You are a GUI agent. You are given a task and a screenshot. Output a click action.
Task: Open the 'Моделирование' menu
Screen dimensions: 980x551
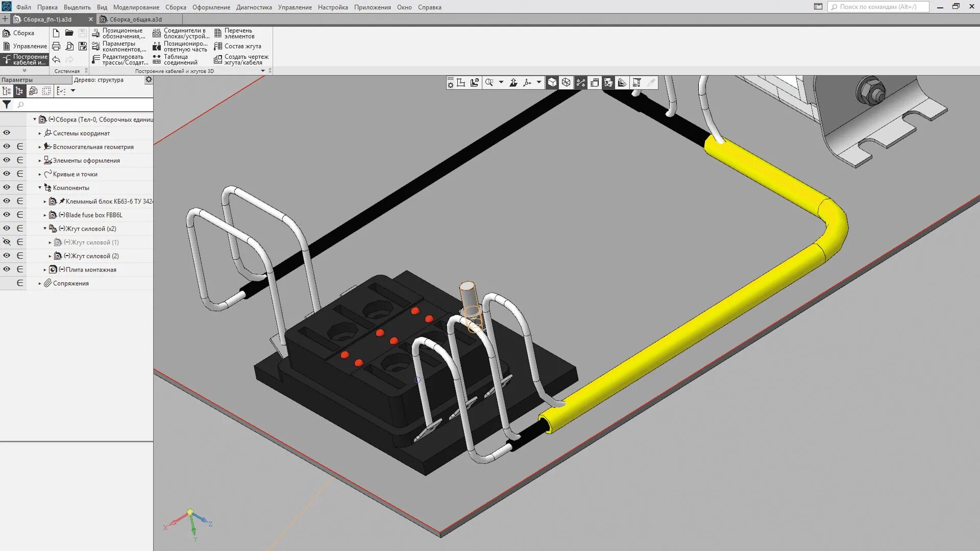click(136, 7)
